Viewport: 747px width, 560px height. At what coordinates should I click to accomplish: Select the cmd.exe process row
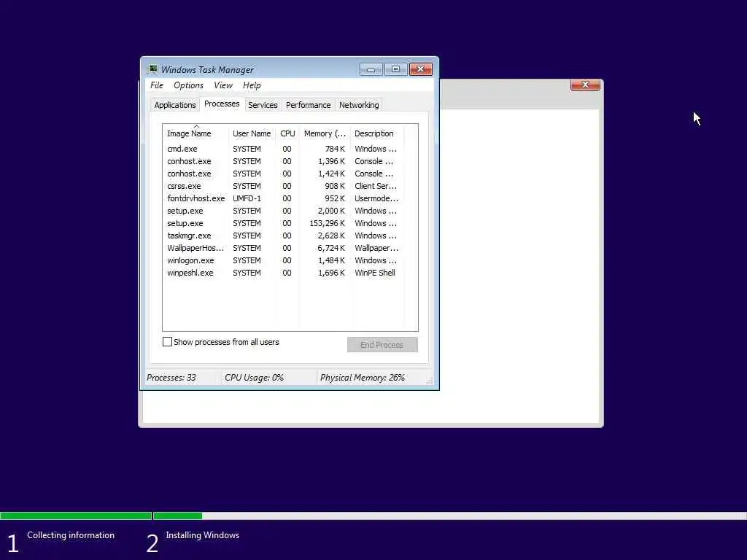pyautogui.click(x=284, y=149)
